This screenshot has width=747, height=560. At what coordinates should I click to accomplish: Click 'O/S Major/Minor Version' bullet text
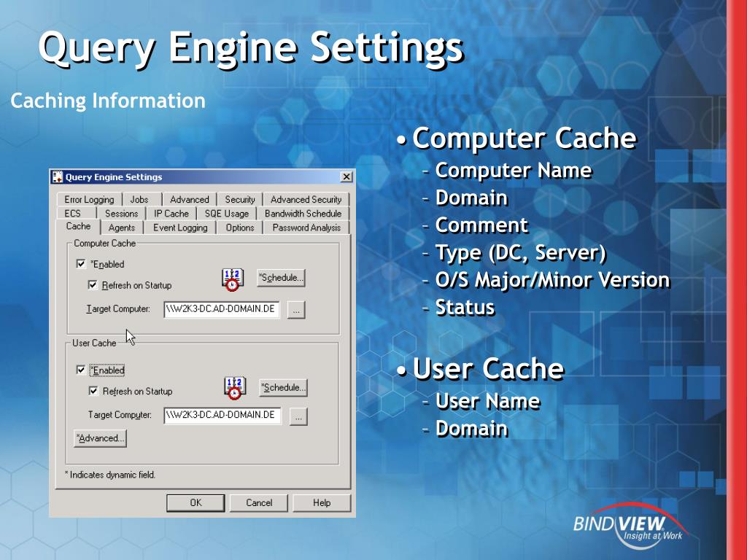tap(553, 280)
